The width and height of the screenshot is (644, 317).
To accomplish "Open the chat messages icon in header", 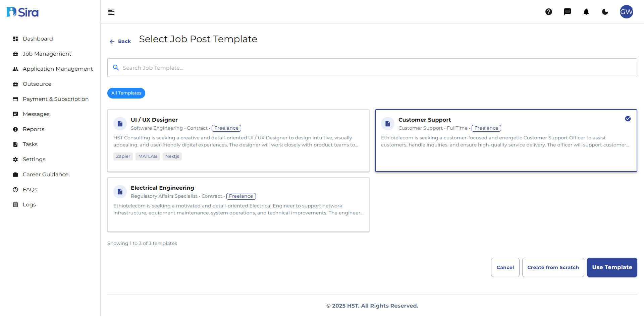I will 568,12.
